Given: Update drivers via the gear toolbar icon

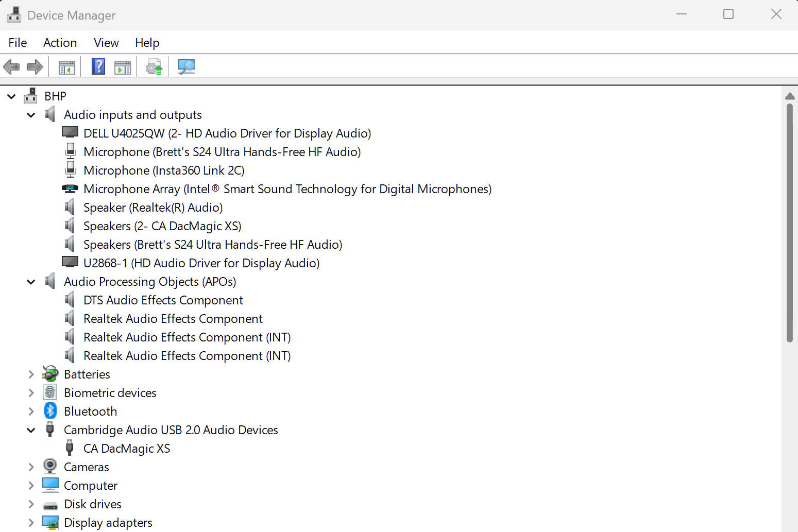Looking at the screenshot, I should (154, 66).
